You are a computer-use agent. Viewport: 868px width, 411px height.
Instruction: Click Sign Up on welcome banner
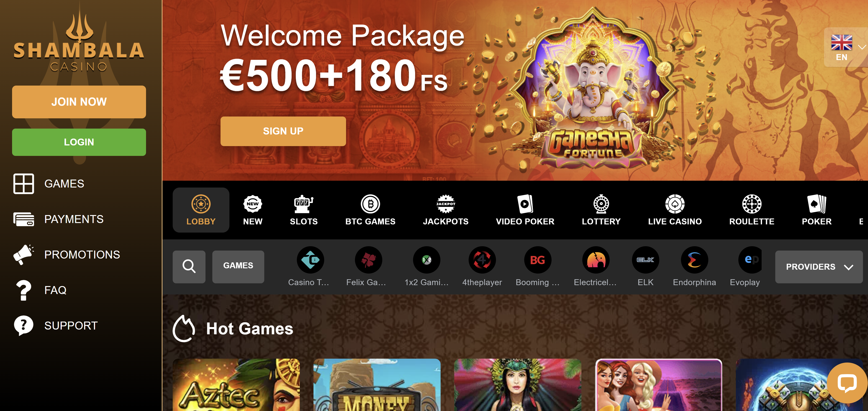[x=283, y=131]
